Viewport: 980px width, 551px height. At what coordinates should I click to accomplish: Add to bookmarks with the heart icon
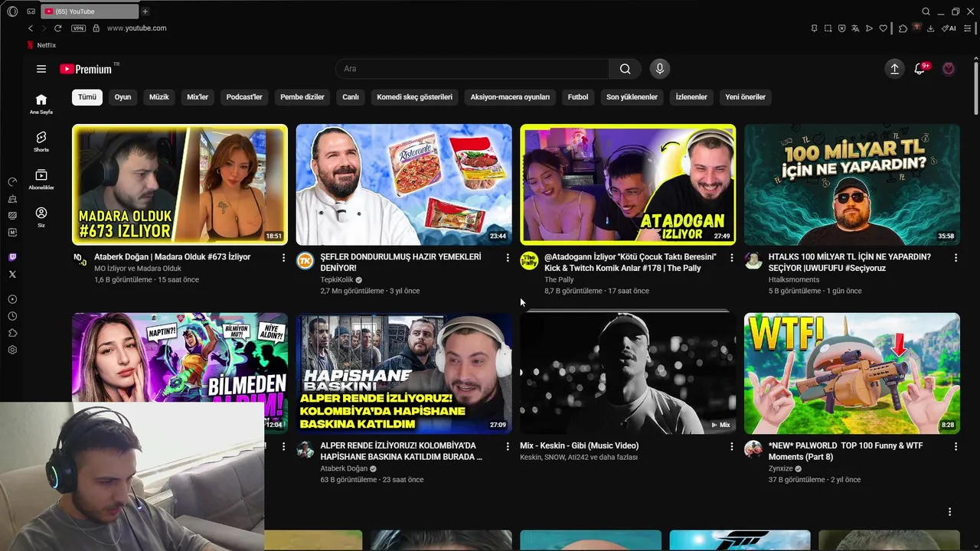(883, 28)
